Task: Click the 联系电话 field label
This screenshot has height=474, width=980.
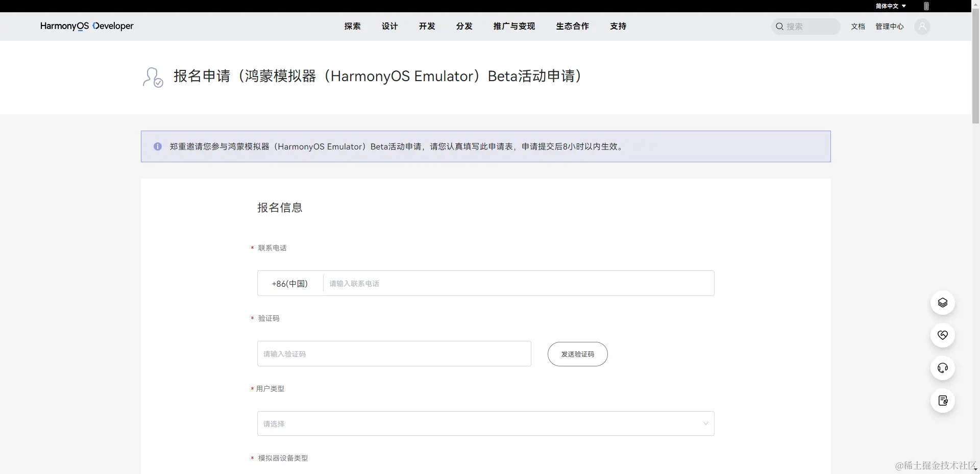Action: tap(273, 248)
